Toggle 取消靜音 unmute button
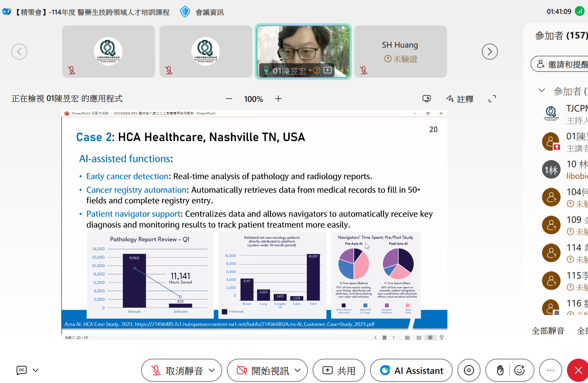588x383 pixels. (x=177, y=371)
